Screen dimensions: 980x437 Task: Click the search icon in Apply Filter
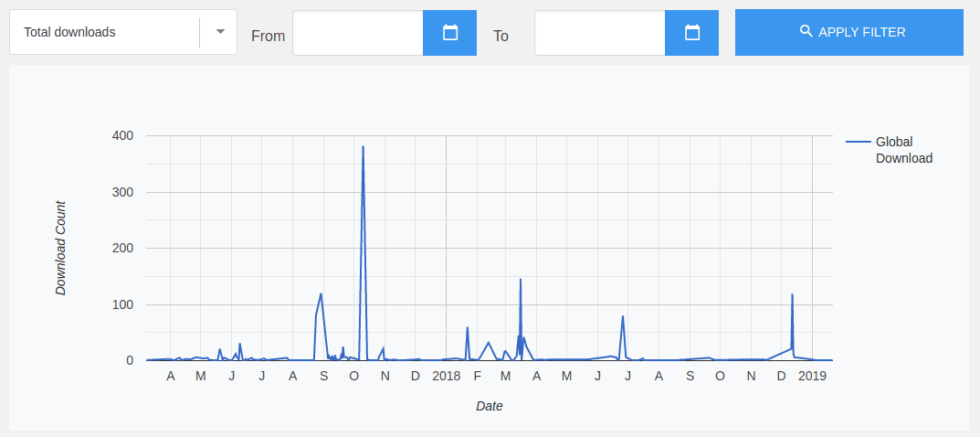806,31
